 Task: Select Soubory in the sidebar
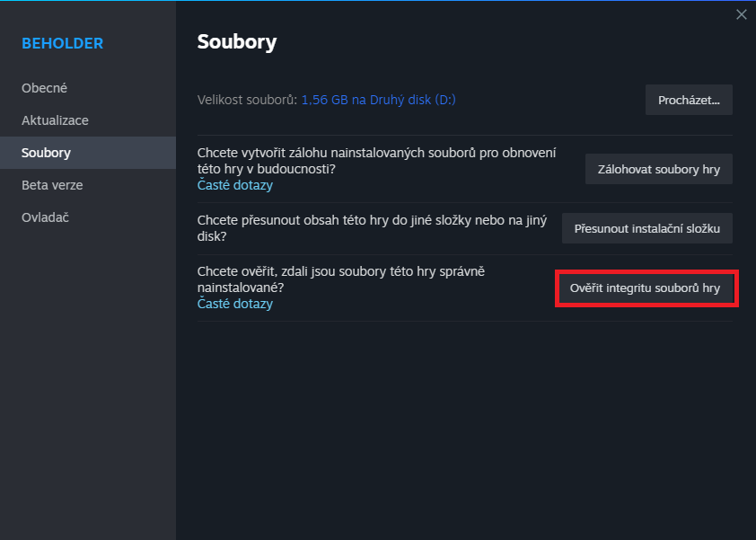point(46,153)
